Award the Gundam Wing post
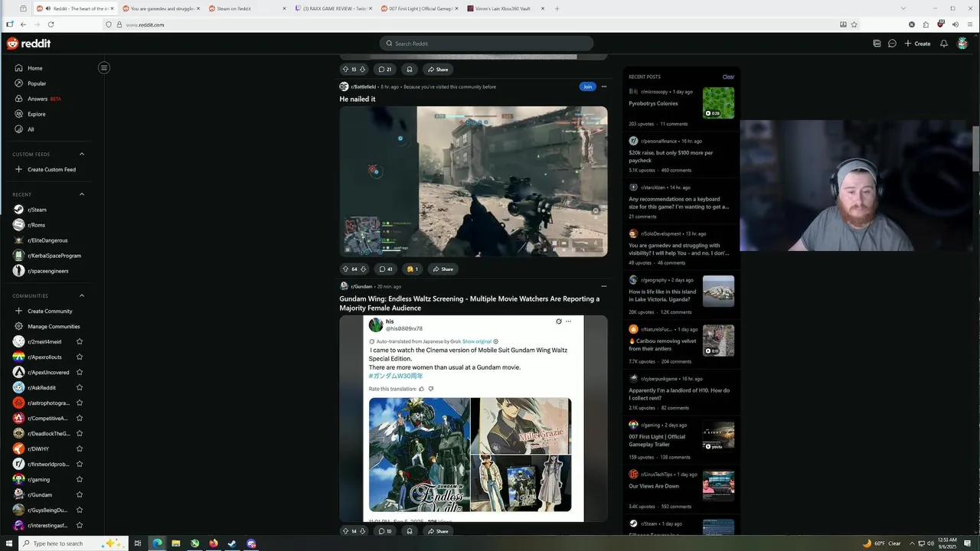The image size is (980, 551). click(x=410, y=531)
